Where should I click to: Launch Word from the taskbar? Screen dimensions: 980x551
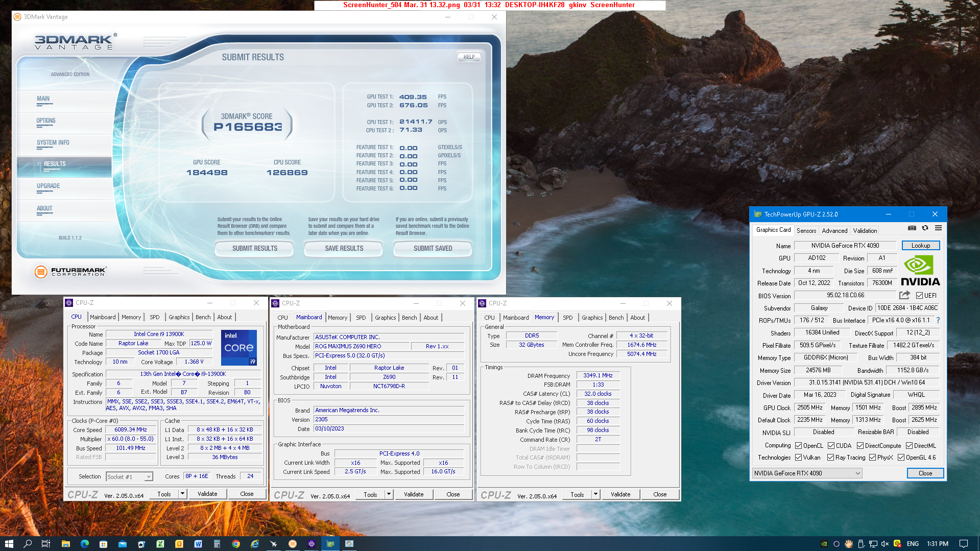(198, 544)
